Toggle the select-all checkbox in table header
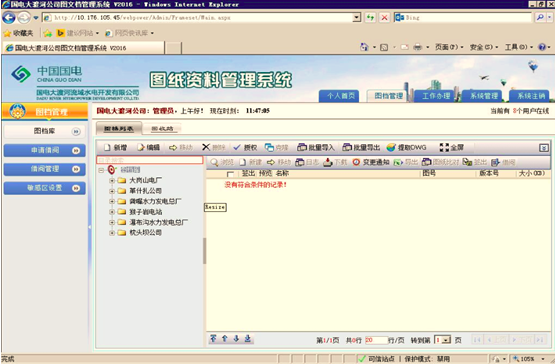Image resolution: width=556 pixels, height=364 pixels. [230, 174]
